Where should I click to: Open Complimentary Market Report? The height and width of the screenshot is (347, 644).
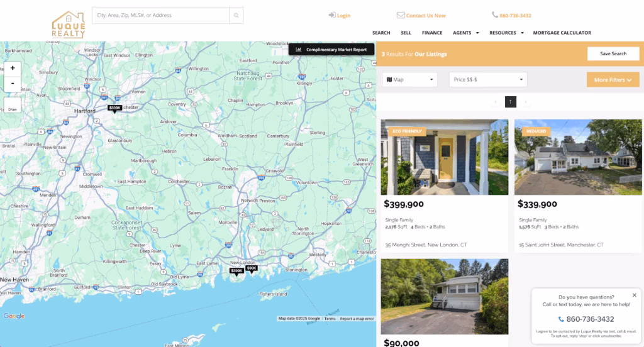tap(331, 49)
